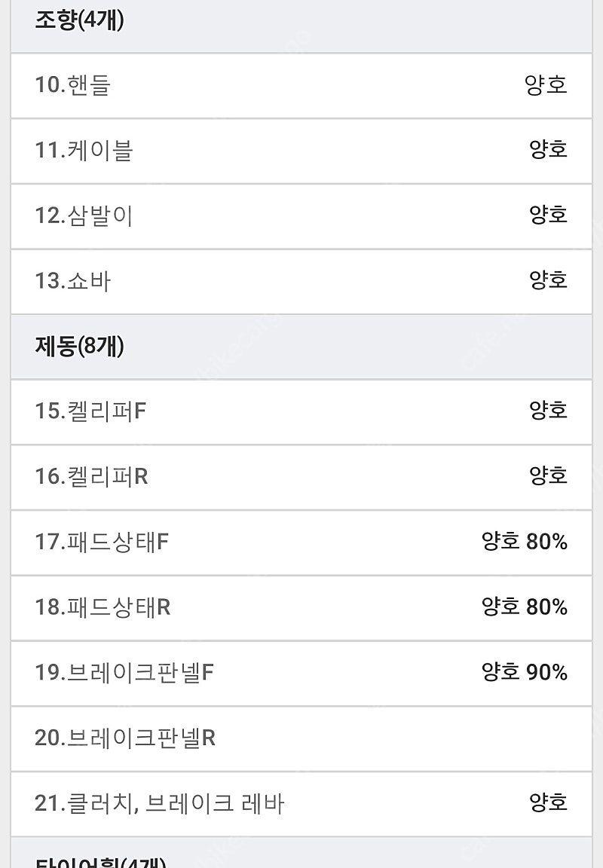Expand the 제동(8개) section header
Image resolution: width=603 pixels, height=868 pixels.
coord(301,347)
